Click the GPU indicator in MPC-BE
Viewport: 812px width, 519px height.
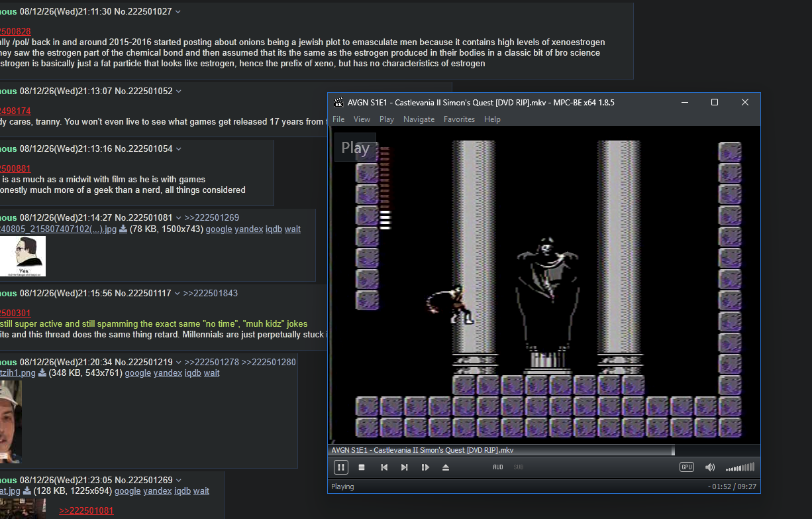tap(687, 467)
